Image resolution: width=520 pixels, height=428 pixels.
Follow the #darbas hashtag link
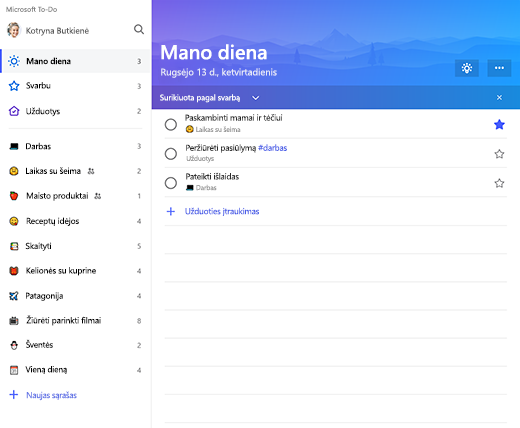(272, 148)
